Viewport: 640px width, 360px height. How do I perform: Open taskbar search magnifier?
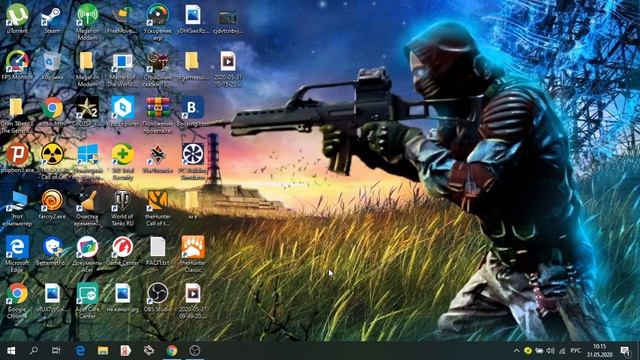34,351
